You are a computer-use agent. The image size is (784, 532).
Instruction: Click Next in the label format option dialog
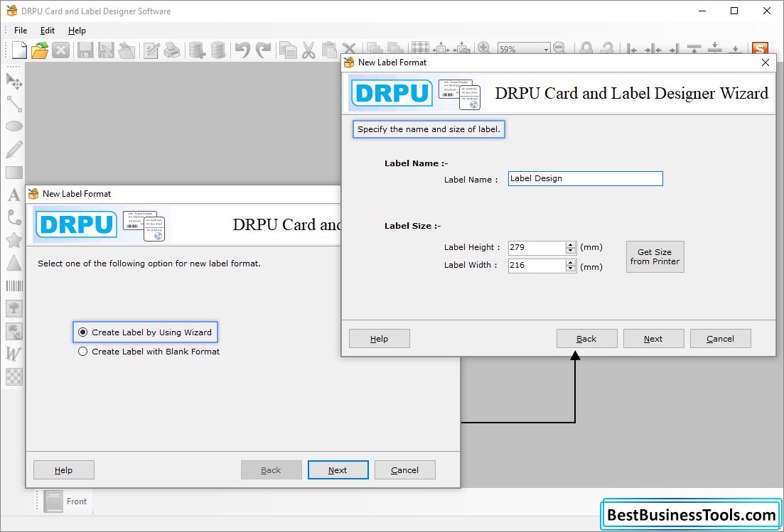pyautogui.click(x=338, y=470)
